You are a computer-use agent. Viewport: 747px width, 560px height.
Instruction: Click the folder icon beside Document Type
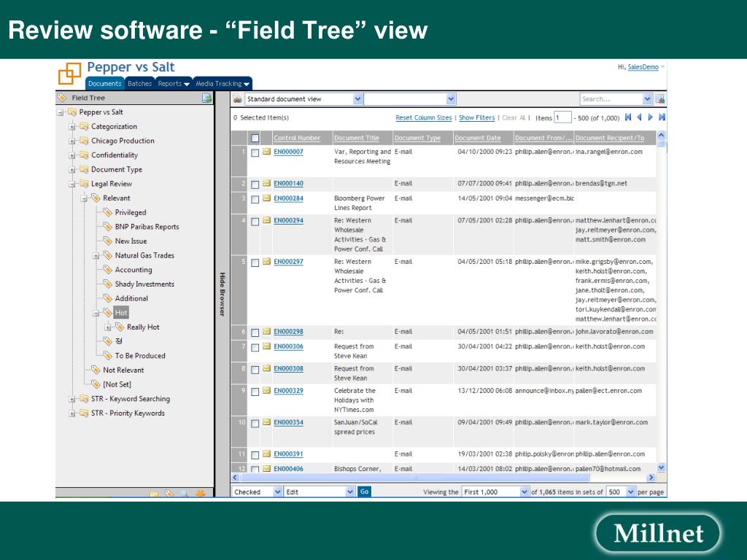[x=84, y=169]
